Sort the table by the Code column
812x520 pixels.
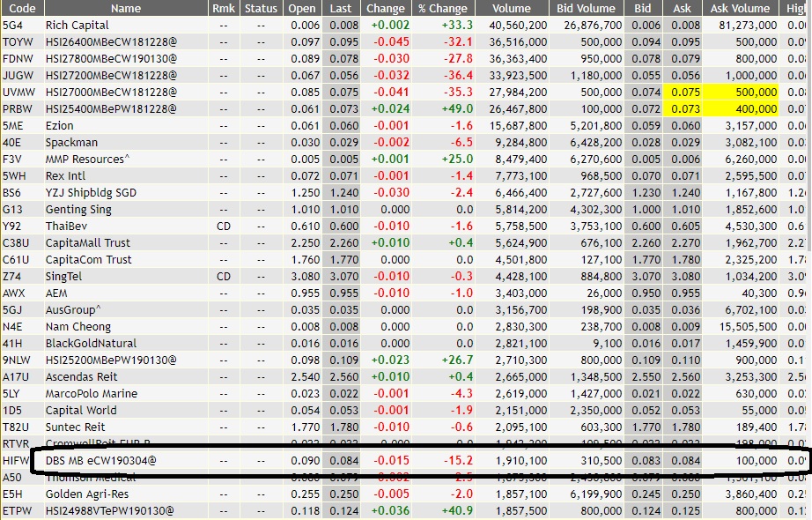click(20, 8)
